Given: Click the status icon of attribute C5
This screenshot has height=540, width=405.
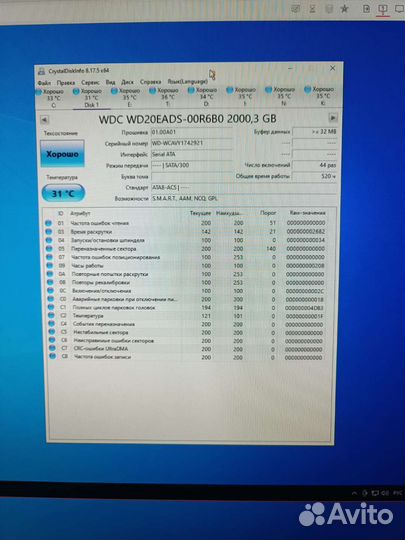Looking at the screenshot, I should (x=52, y=332).
